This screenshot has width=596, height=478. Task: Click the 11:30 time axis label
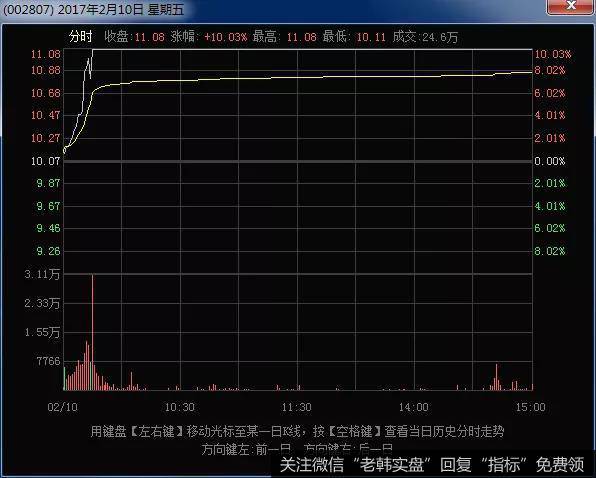point(297,407)
